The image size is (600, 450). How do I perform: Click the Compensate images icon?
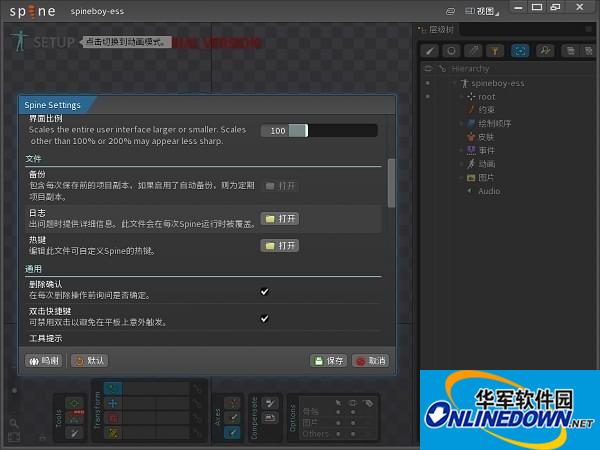tap(270, 418)
